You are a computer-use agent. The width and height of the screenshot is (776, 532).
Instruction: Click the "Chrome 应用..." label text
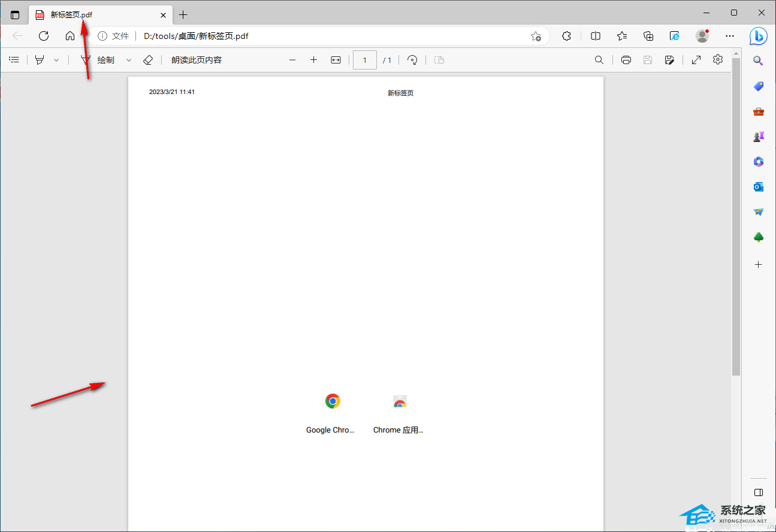[x=398, y=430]
